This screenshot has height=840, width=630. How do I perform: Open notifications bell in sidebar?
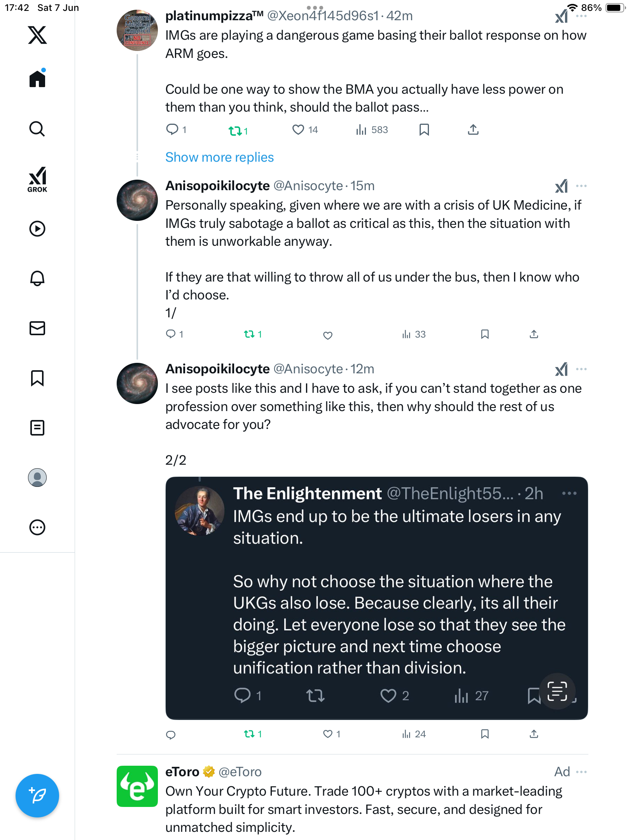click(x=37, y=278)
